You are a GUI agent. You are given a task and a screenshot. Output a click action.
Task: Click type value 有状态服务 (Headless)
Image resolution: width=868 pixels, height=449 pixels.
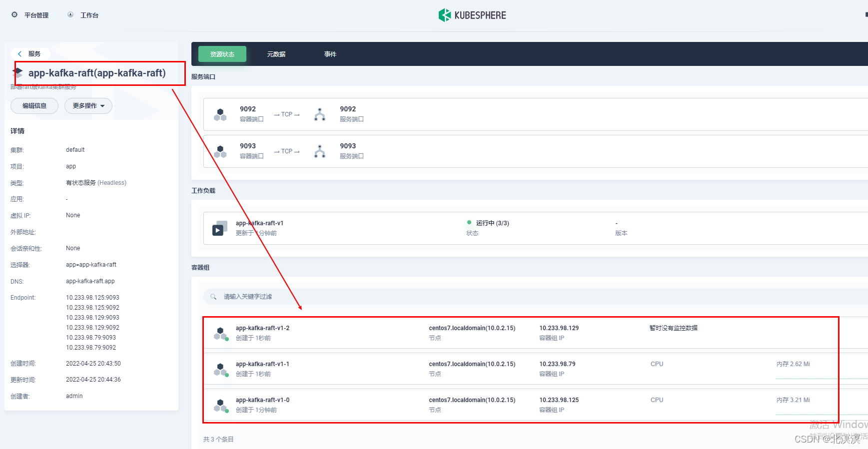[x=96, y=183]
